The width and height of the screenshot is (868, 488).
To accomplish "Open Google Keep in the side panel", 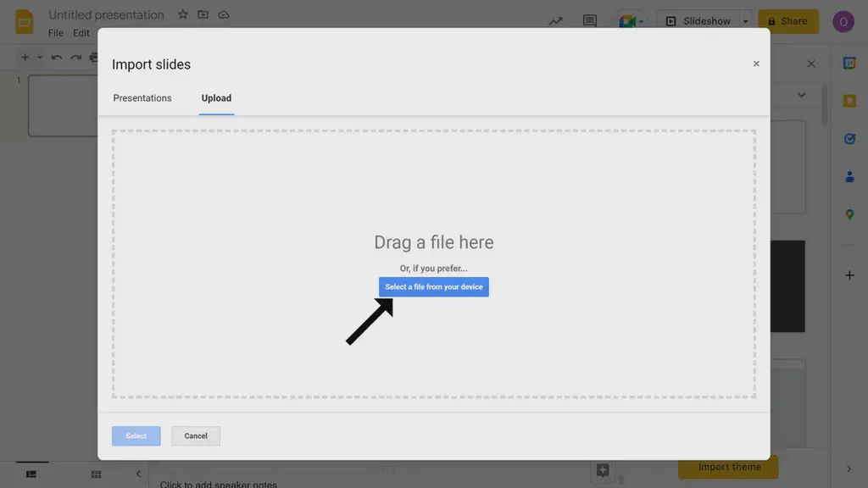I will point(849,100).
